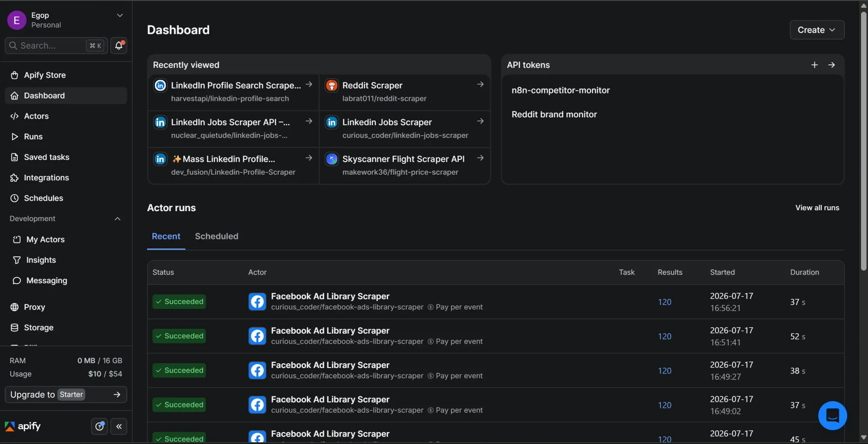Click the Mass Linkedin Profile scraper icon

click(160, 159)
